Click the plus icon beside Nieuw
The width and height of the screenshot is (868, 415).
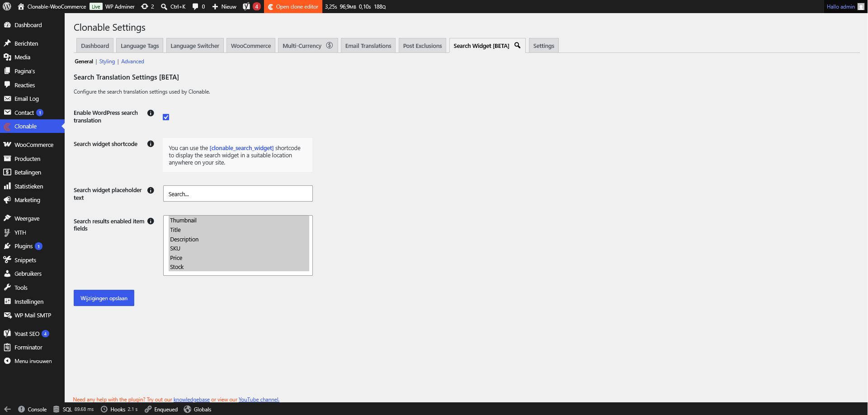(x=215, y=6)
